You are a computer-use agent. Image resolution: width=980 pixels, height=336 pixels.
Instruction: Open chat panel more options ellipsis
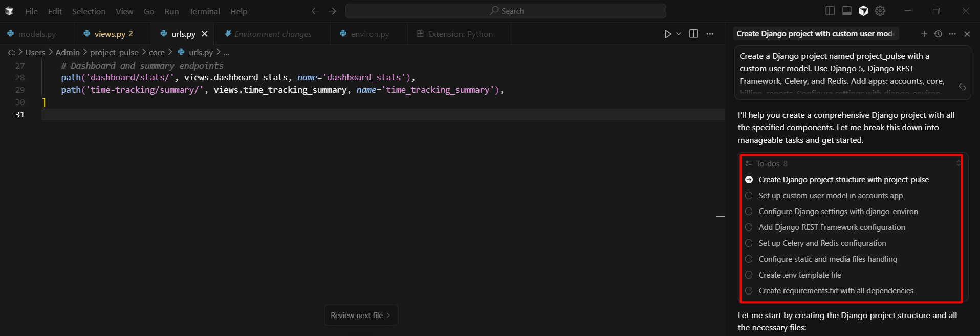(x=952, y=34)
